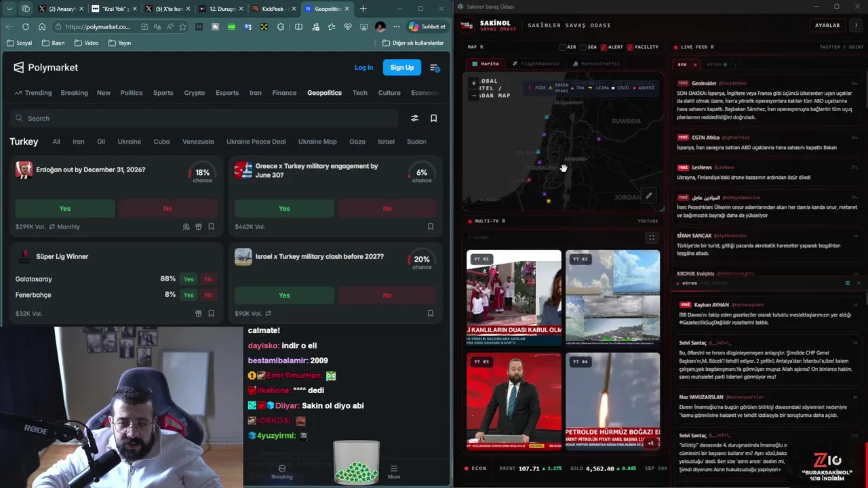Switch to MarineTraffic map tab

click(x=596, y=64)
